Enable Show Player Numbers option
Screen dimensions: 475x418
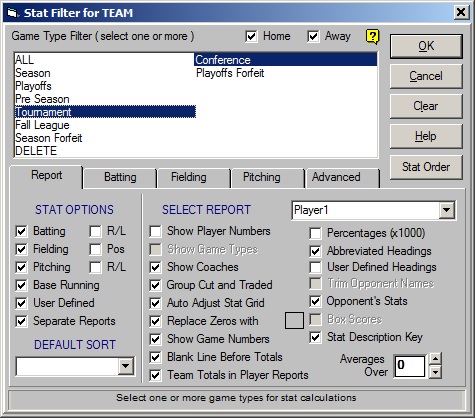click(155, 231)
